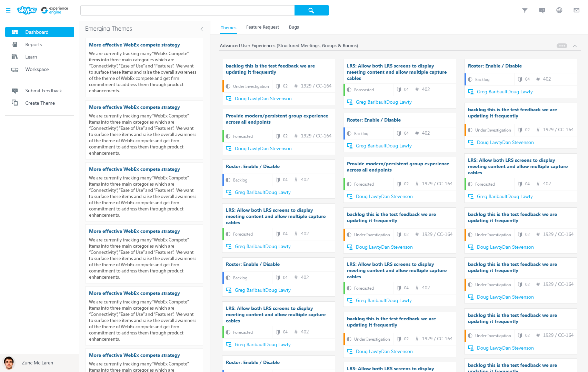Open the mail envelope icon

[x=577, y=10]
